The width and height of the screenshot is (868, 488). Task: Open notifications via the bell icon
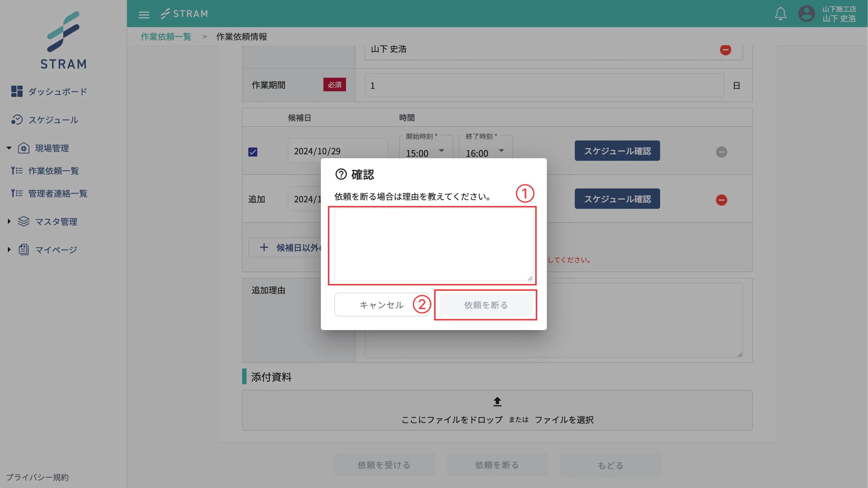click(781, 14)
